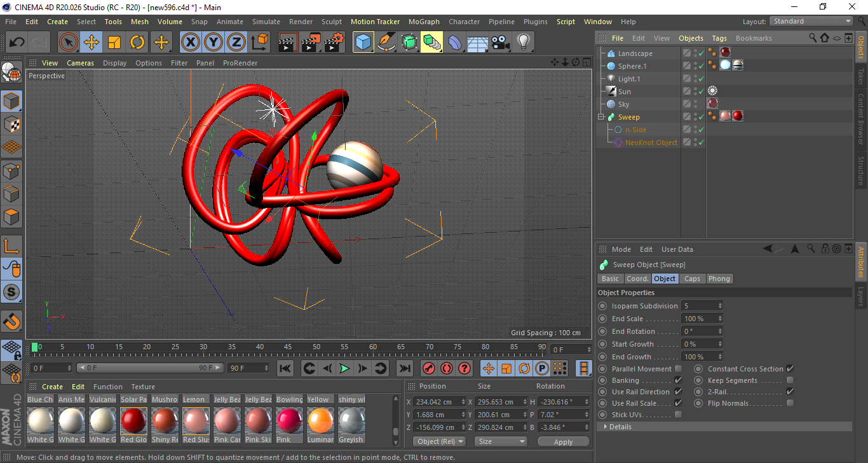Switch to the Coord. tab
This screenshot has width=868, height=463.
pyautogui.click(x=637, y=279)
